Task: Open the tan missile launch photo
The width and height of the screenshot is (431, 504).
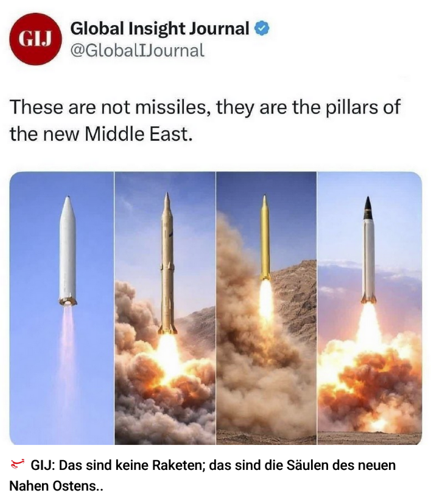Action: tap(165, 308)
